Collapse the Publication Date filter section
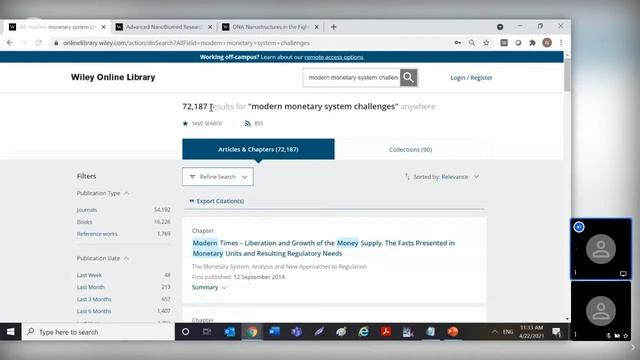Viewport: 640px width, 360px height. pyautogui.click(x=103, y=258)
